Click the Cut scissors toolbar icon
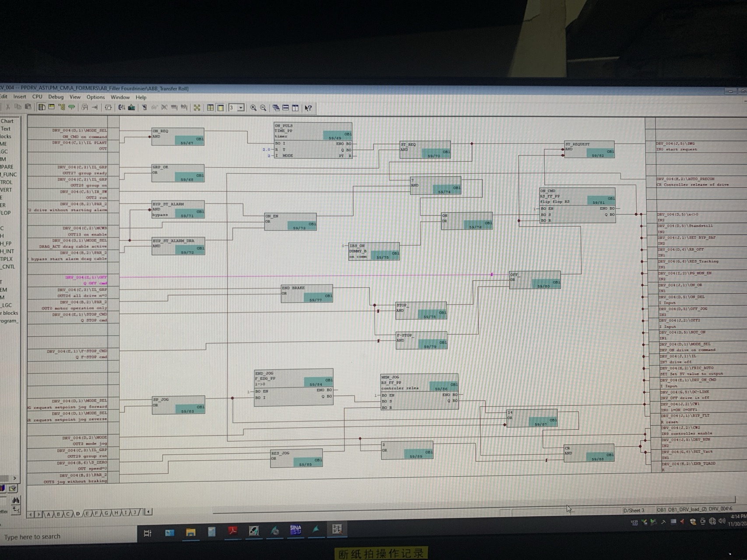The height and width of the screenshot is (560, 747). pos(8,107)
